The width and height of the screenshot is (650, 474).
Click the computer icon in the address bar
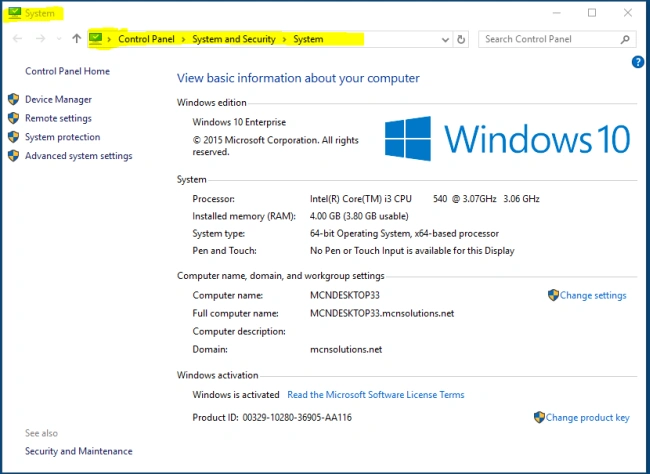96,39
